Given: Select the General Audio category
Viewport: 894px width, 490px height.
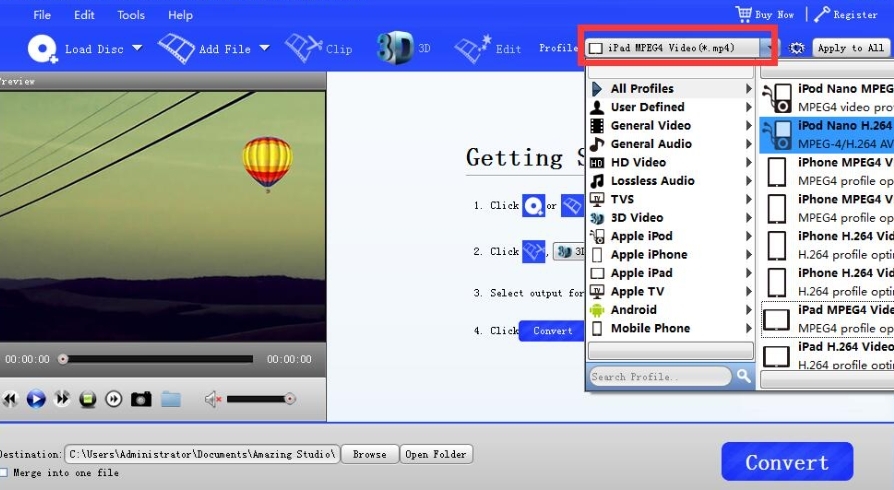Looking at the screenshot, I should coord(671,144).
